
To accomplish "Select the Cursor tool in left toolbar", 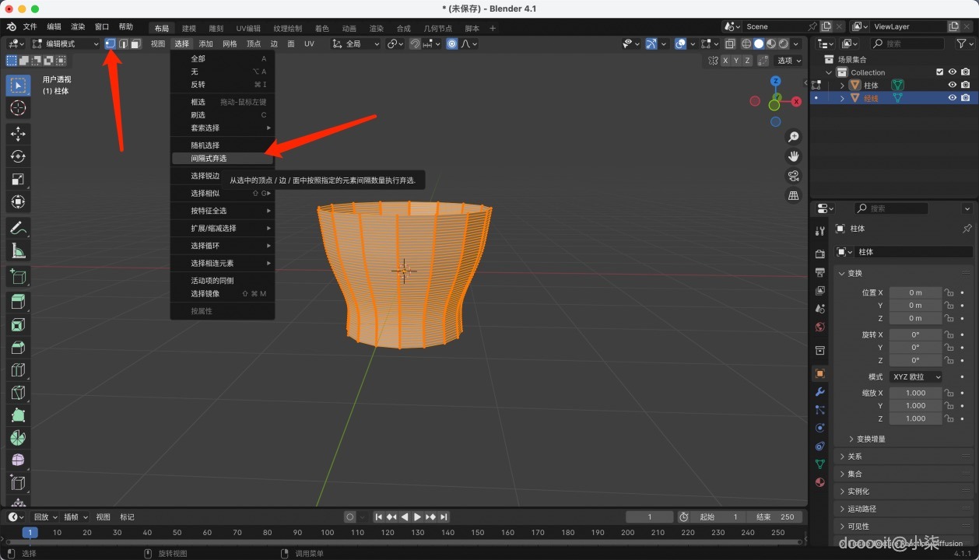I will [x=18, y=108].
